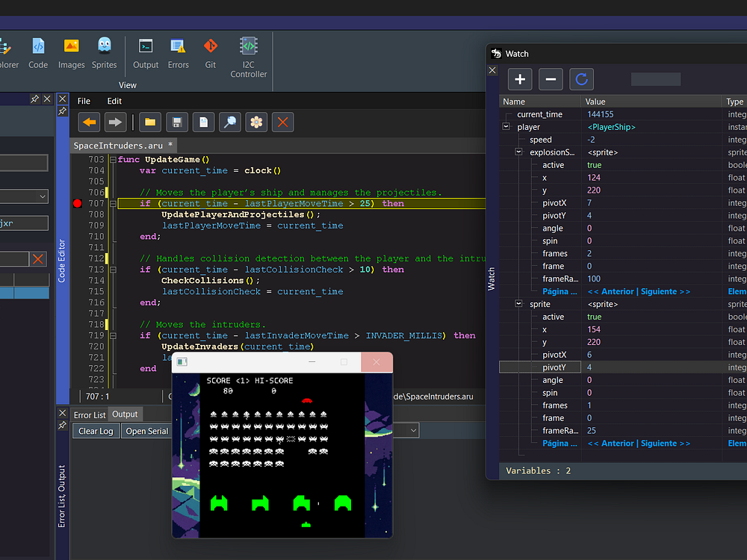This screenshot has height=560, width=747.
Task: Open the Sprites view in the ribbon
Action: 104,52
